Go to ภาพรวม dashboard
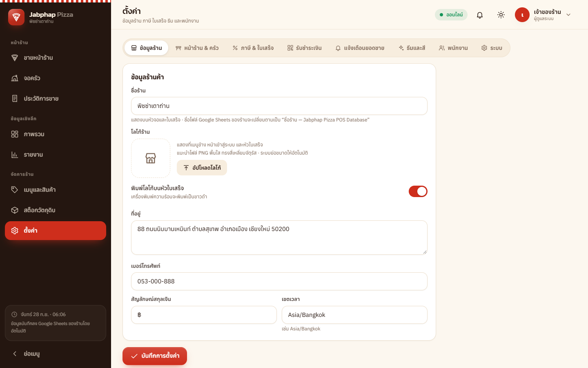 (56, 134)
